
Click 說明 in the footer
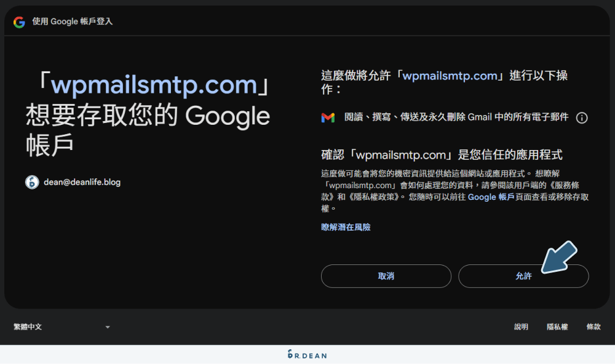522,326
